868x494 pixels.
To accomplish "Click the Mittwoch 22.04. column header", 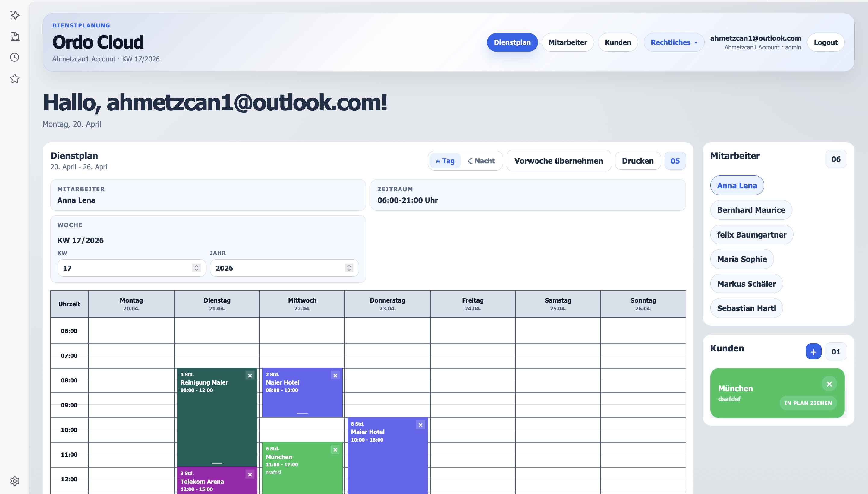I will click(302, 304).
